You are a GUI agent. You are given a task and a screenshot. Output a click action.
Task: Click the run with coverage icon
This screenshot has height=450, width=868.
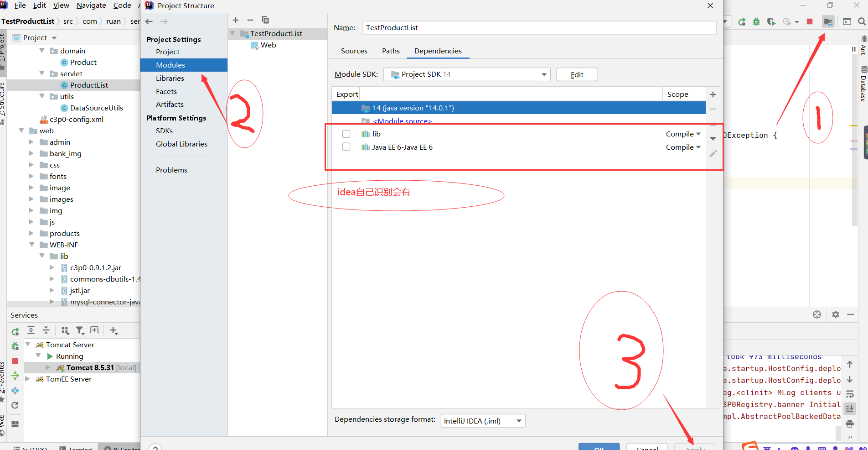coord(771,21)
